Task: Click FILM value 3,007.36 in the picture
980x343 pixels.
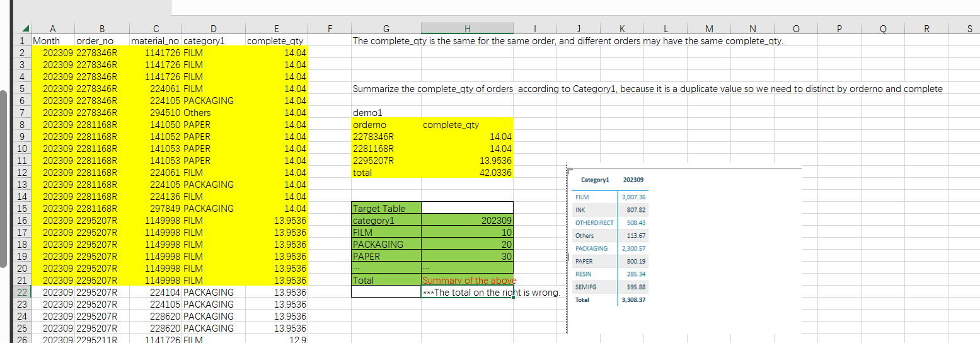Action: (x=633, y=197)
